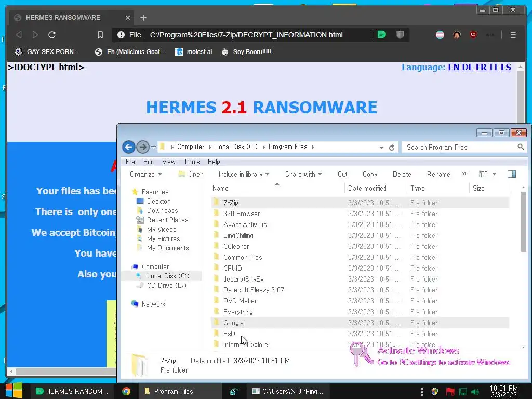Bookmark the current browser page
Image resolution: width=532 pixels, height=399 pixels.
pos(100,35)
